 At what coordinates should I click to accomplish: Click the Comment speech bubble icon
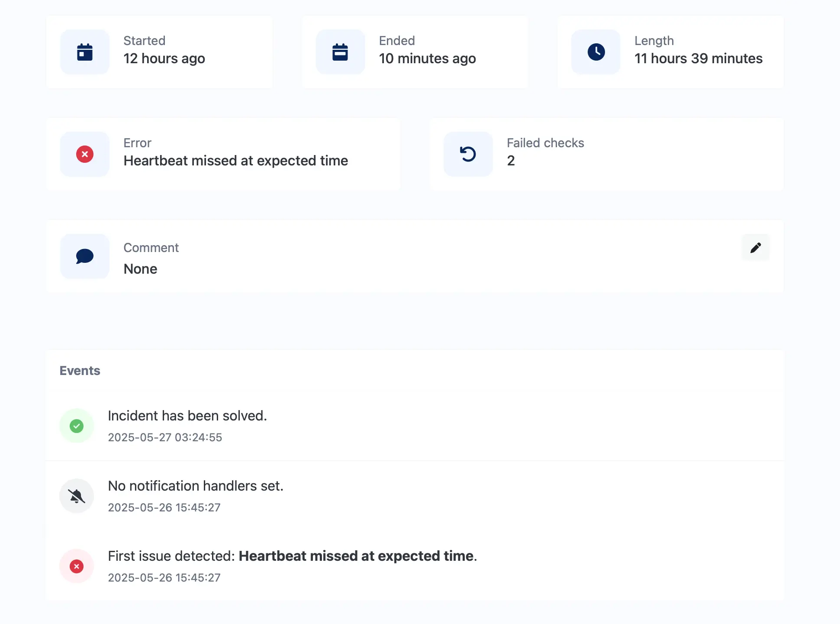[x=85, y=256]
